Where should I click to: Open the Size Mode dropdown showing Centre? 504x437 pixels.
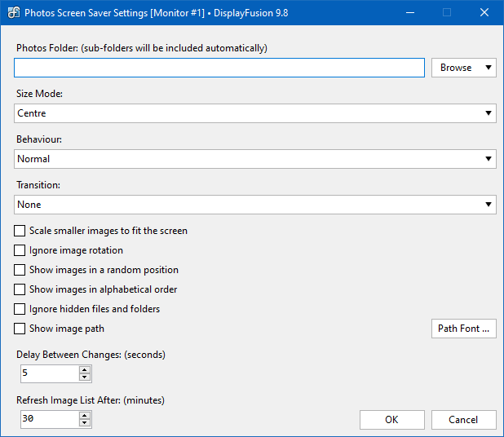tap(255, 113)
